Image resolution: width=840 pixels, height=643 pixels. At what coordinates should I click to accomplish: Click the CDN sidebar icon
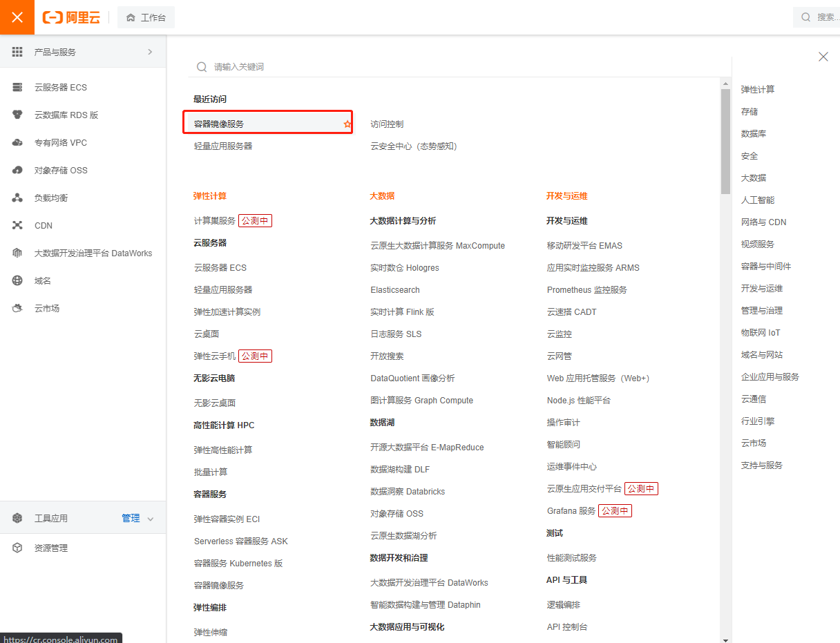pyautogui.click(x=18, y=225)
